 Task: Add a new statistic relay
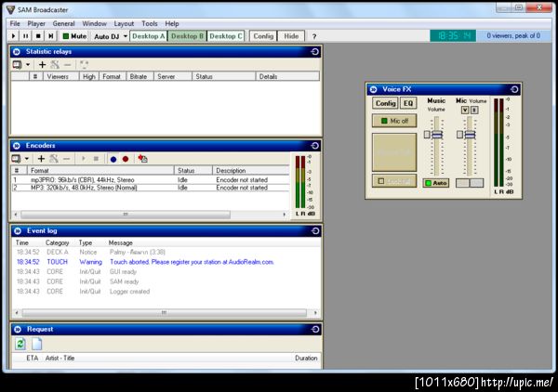coord(42,65)
